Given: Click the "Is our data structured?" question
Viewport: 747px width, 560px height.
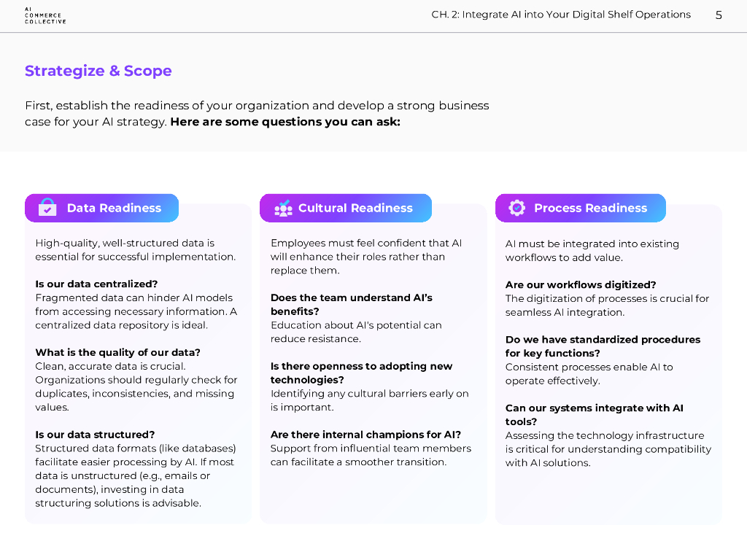Looking at the screenshot, I should click(95, 435).
